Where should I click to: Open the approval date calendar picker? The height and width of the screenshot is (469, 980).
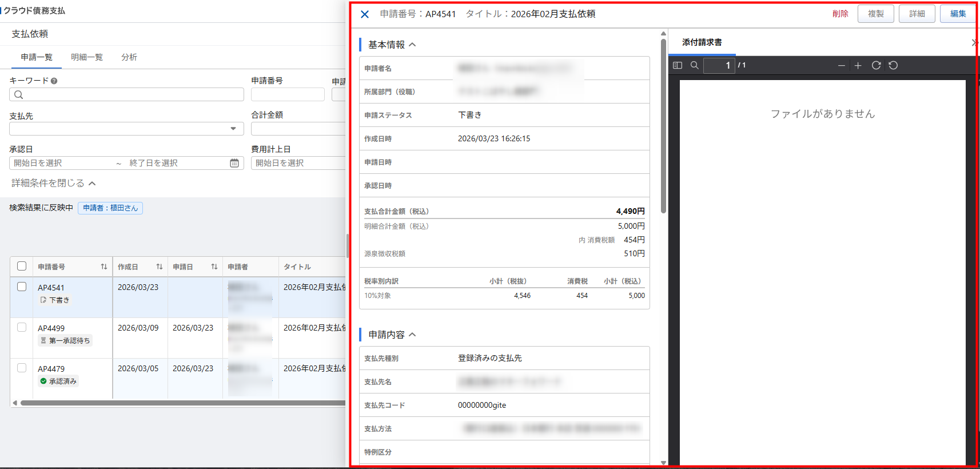tap(234, 163)
